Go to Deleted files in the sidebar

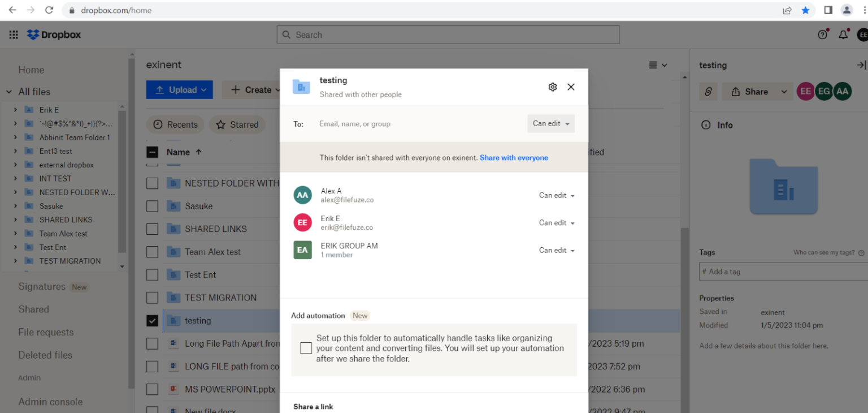pyautogui.click(x=45, y=355)
